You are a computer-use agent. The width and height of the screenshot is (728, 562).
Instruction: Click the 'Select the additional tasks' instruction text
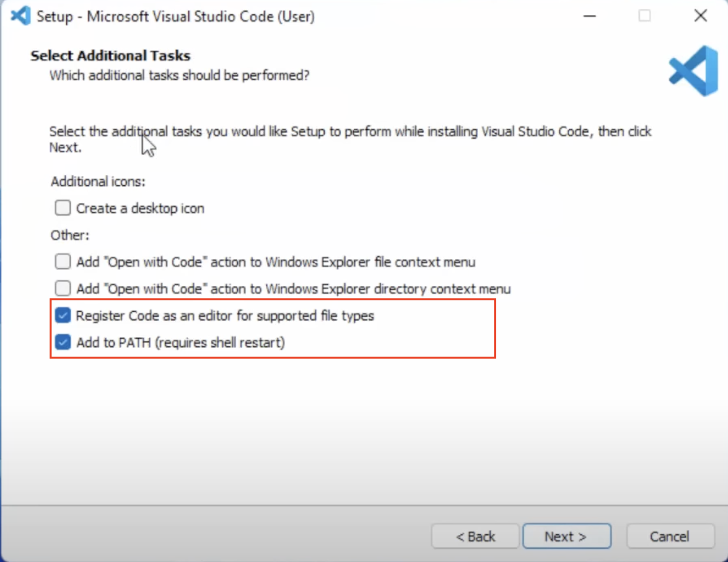350,139
